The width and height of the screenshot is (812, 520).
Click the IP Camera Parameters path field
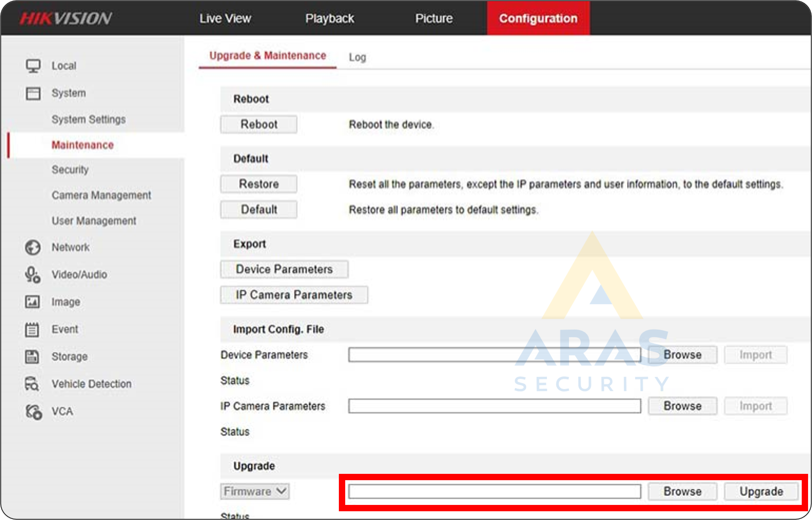pyautogui.click(x=495, y=406)
